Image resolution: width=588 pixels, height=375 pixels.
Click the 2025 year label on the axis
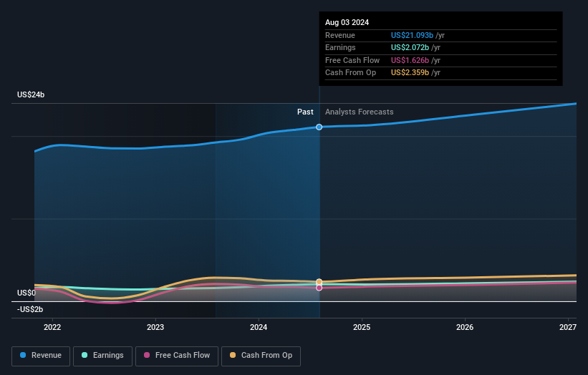[x=362, y=328]
